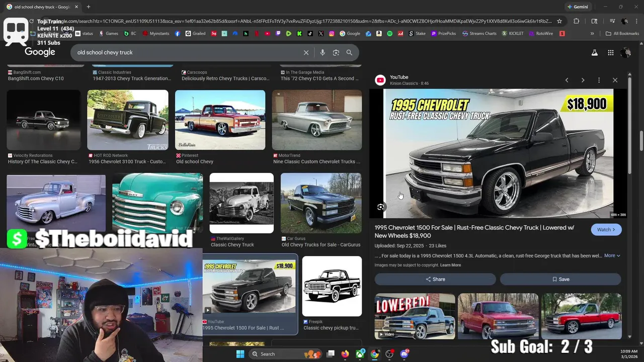644x362 pixels.
Task: Open the Chrome extensions puzzle icon
Action: (577, 21)
